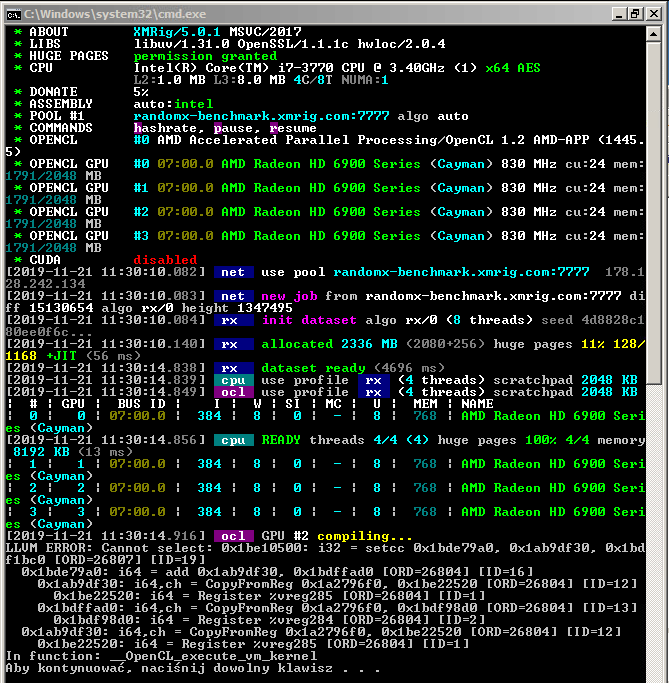Click the 'ocl' tag on 'use profile' line

click(233, 392)
